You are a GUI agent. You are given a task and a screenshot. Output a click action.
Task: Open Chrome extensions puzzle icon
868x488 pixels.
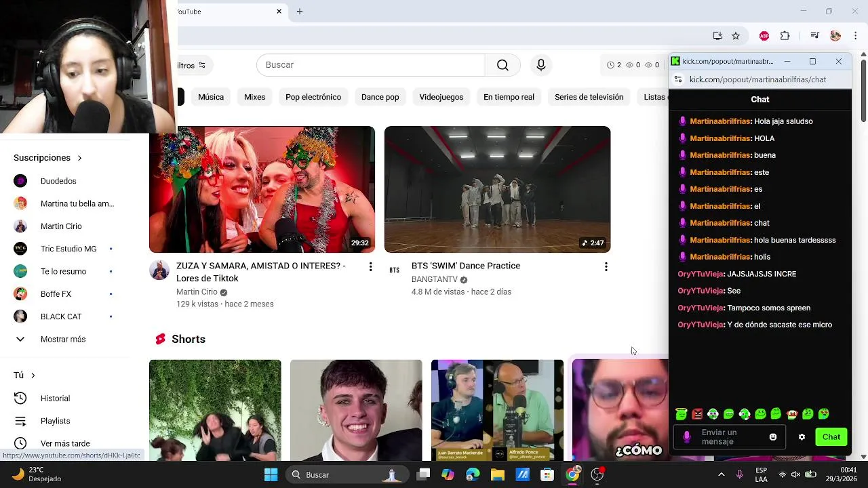(x=785, y=35)
